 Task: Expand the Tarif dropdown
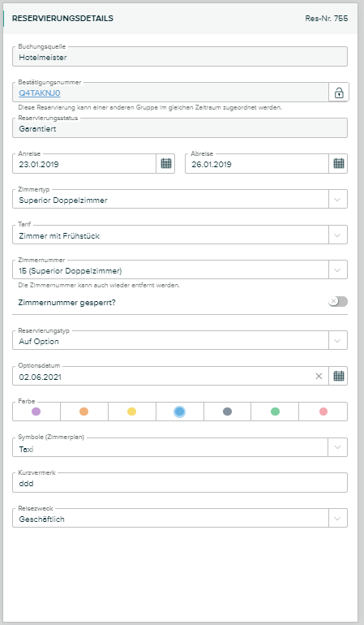[338, 235]
